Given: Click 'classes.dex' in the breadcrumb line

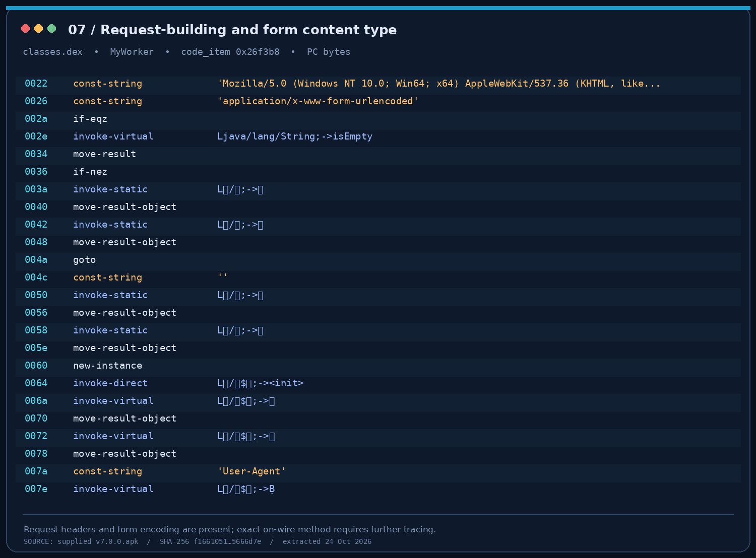Looking at the screenshot, I should pyautogui.click(x=52, y=52).
